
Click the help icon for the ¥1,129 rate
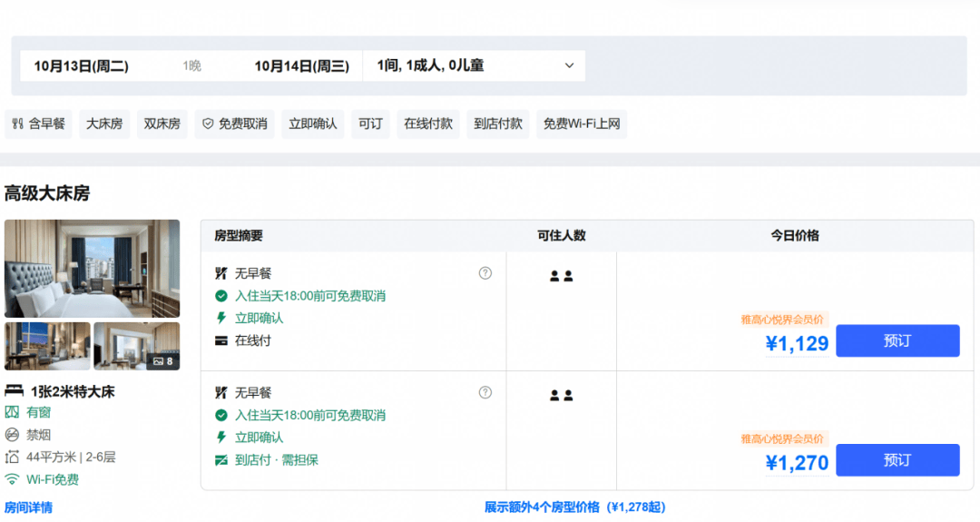[x=485, y=273]
